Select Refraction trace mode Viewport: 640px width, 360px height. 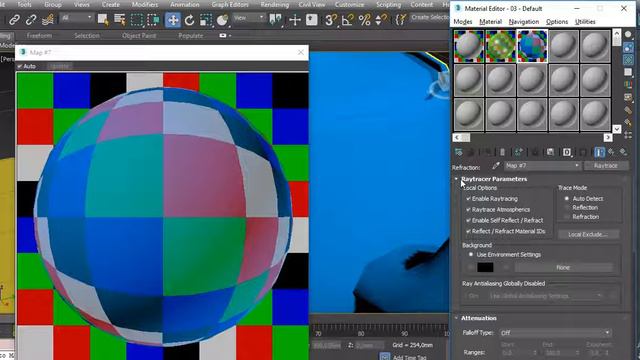click(x=567, y=217)
